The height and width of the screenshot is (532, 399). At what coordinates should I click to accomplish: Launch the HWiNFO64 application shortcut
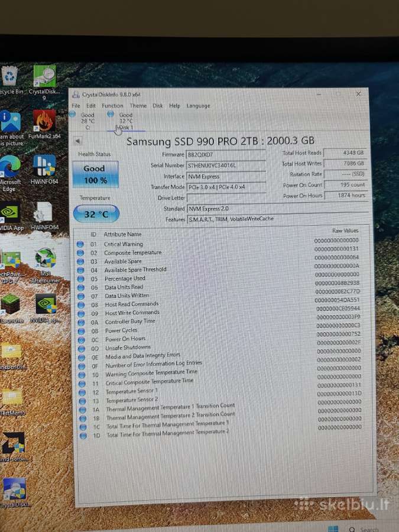pyautogui.click(x=44, y=169)
